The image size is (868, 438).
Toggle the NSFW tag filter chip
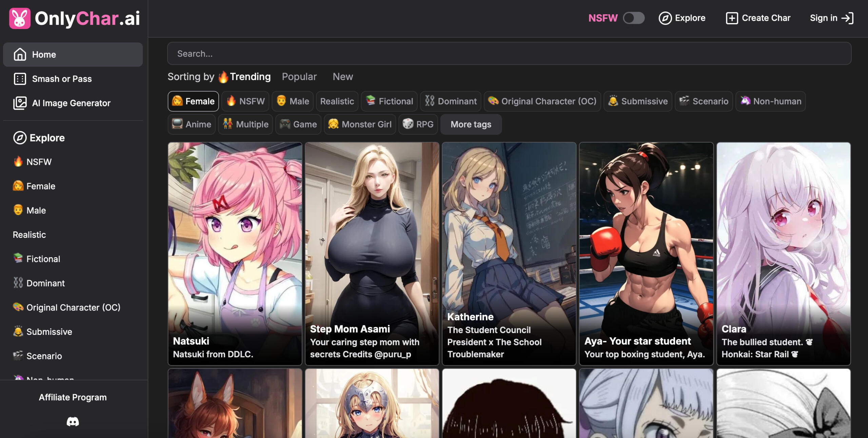click(x=245, y=101)
